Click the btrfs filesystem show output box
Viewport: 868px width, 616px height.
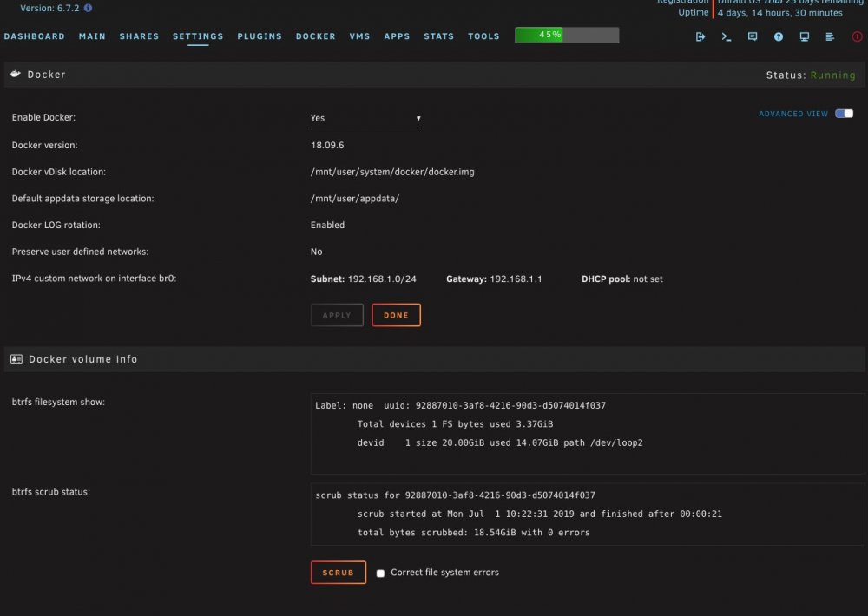tap(588, 433)
